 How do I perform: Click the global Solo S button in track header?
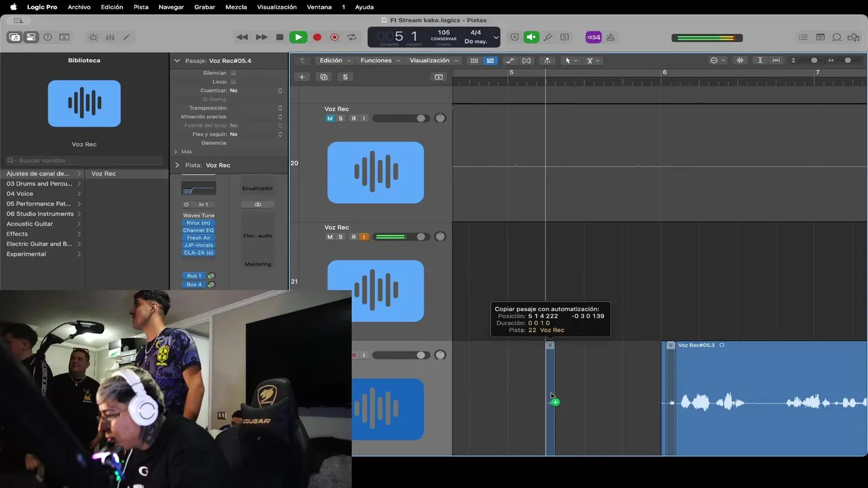tap(345, 77)
